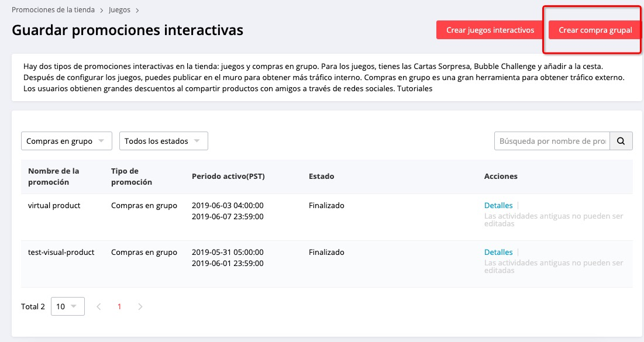Click Promociones de la tienda breadcrumb
Viewport: 644px width, 342px height.
click(x=53, y=9)
